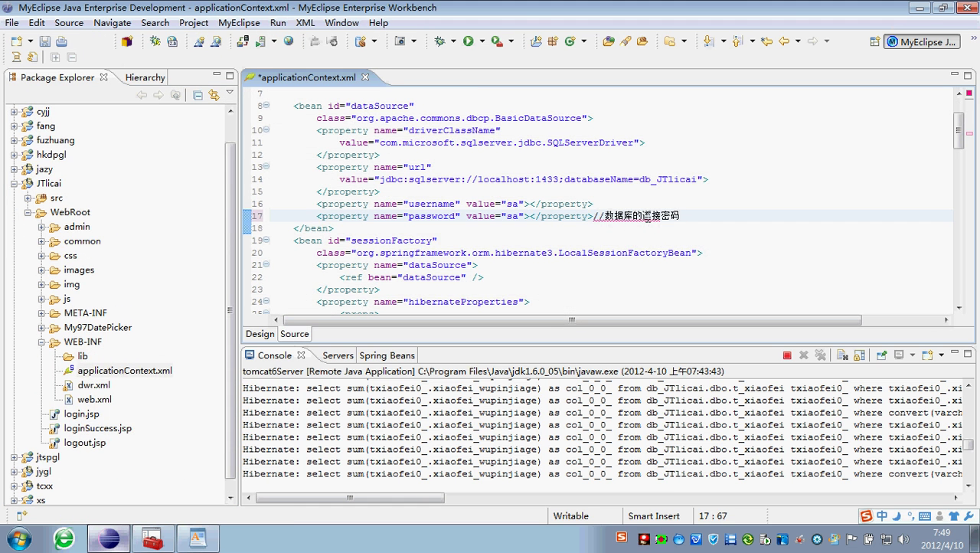Click the Next Annotation arrow icon
This screenshot has width=980, height=553.
tap(708, 41)
